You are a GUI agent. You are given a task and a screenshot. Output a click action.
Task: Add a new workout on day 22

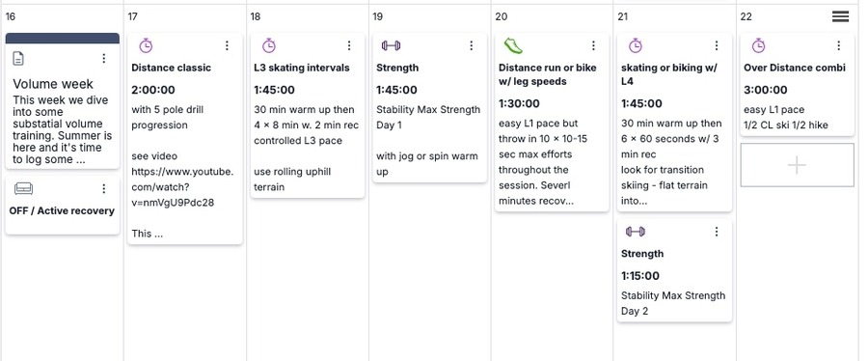point(798,165)
